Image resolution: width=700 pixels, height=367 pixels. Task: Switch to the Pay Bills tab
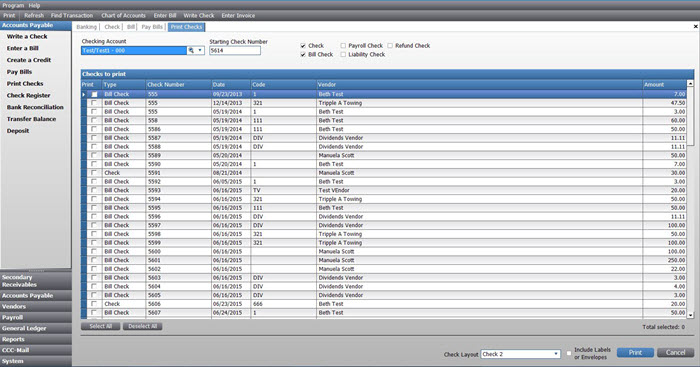tap(152, 27)
